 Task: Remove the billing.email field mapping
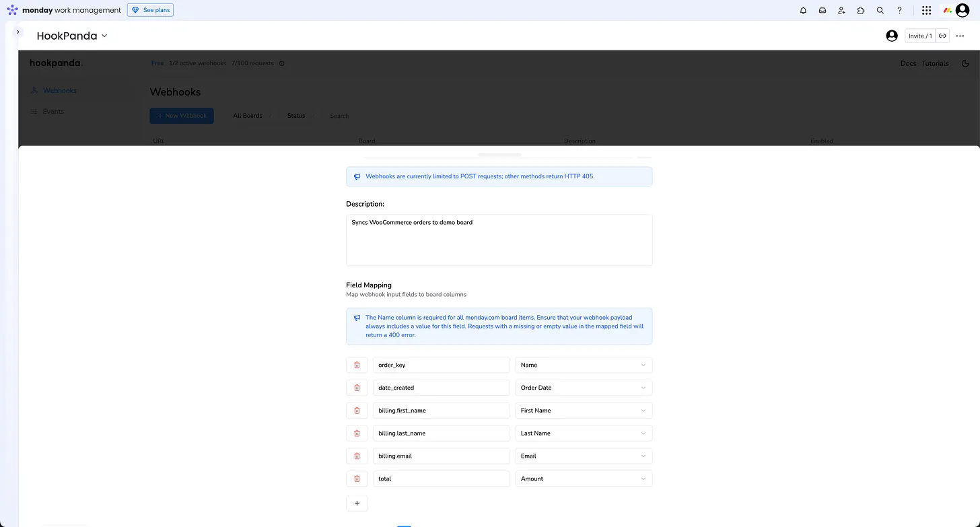tap(357, 456)
